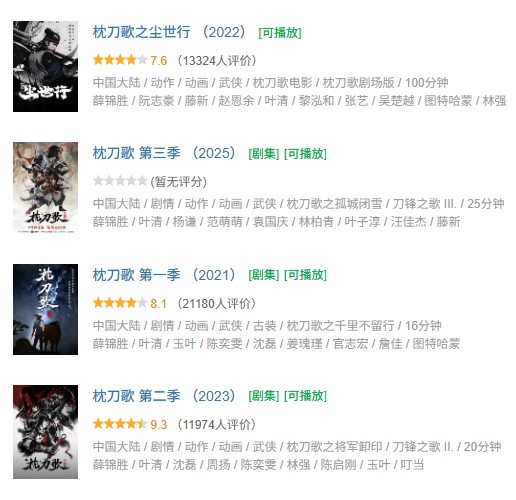Viewport: 516px width, 500px height.
Task: Open the 枕刀歌 第二季 poster thumbnail
Action: pyautogui.click(x=45, y=432)
